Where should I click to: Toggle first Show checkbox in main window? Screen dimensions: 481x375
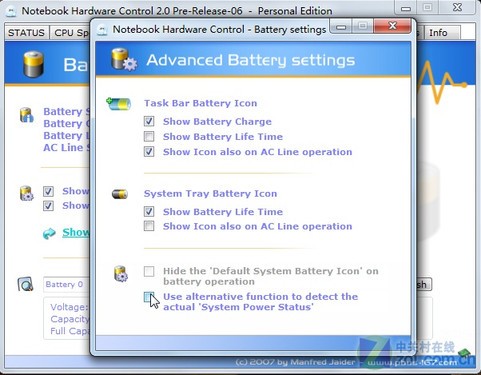coord(48,191)
